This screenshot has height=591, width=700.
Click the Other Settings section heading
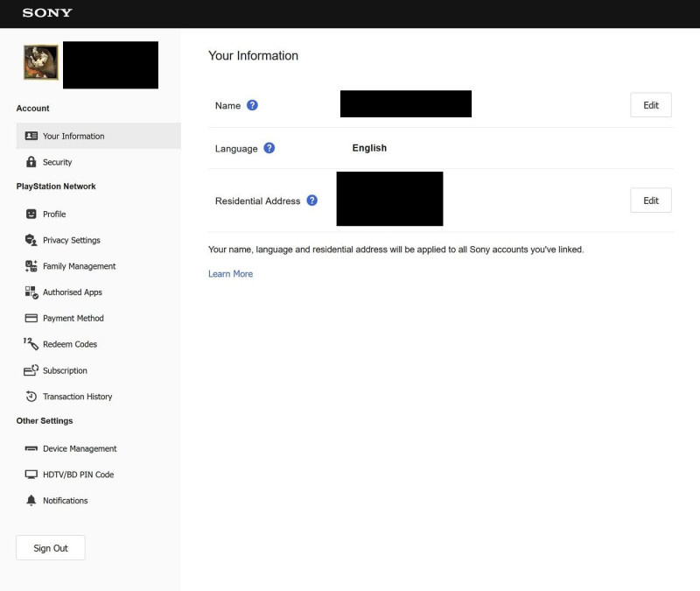point(45,421)
